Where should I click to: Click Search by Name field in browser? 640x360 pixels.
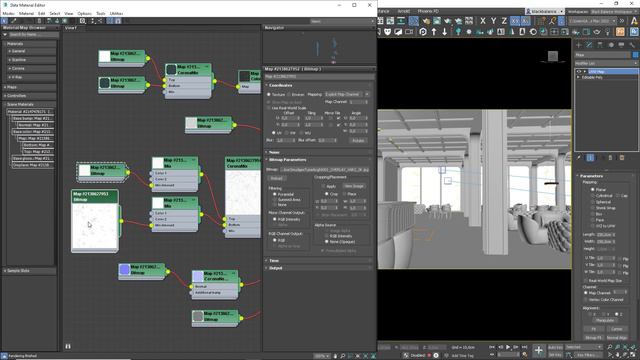[33, 35]
